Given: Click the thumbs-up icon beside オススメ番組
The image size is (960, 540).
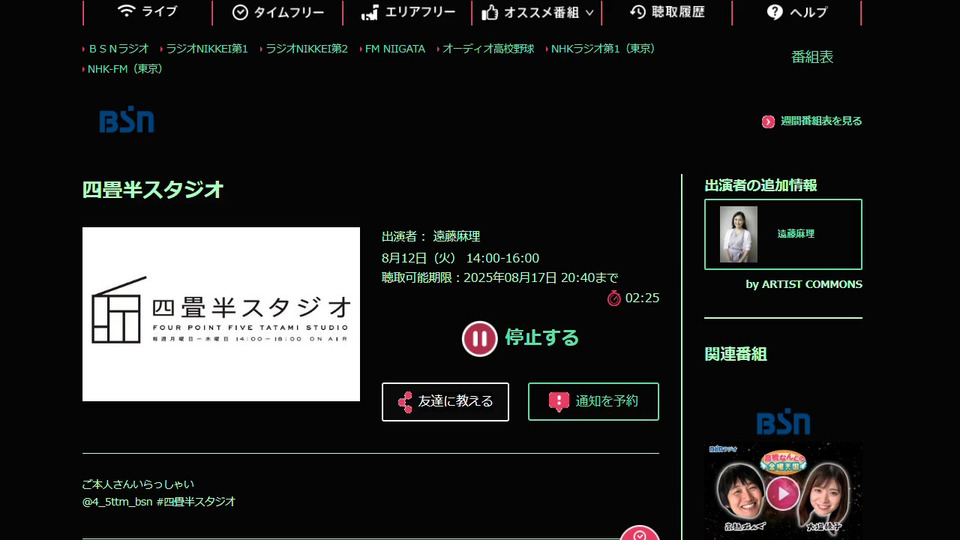Looking at the screenshot, I should coord(490,12).
